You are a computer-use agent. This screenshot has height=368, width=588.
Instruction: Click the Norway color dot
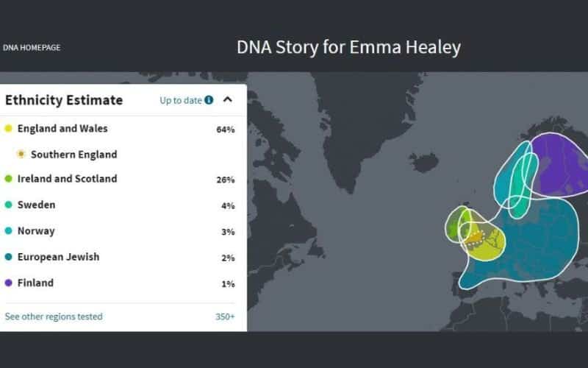(x=8, y=230)
